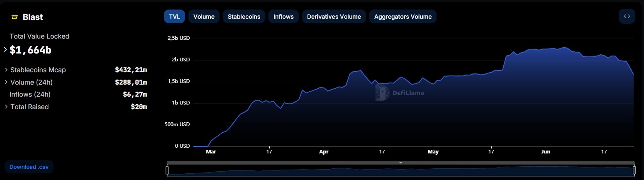The image size is (644, 180).
Task: Download the .csv data file
Action: click(29, 167)
